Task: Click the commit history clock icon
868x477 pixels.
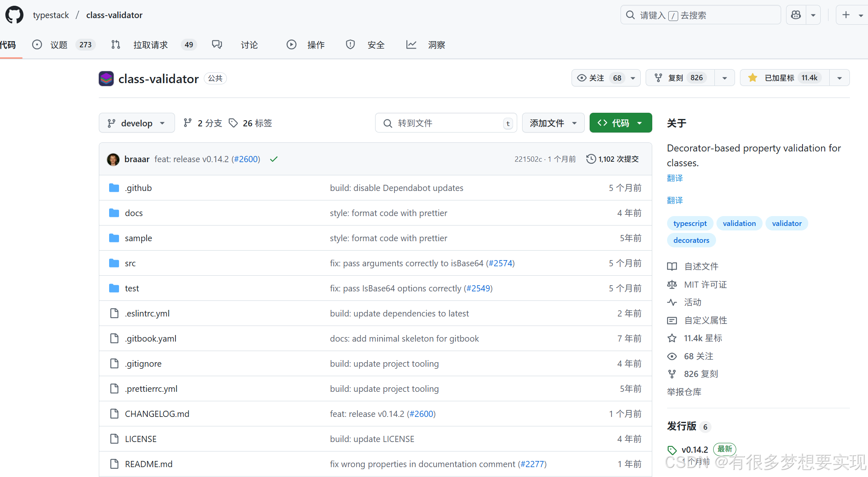Action: coord(591,159)
